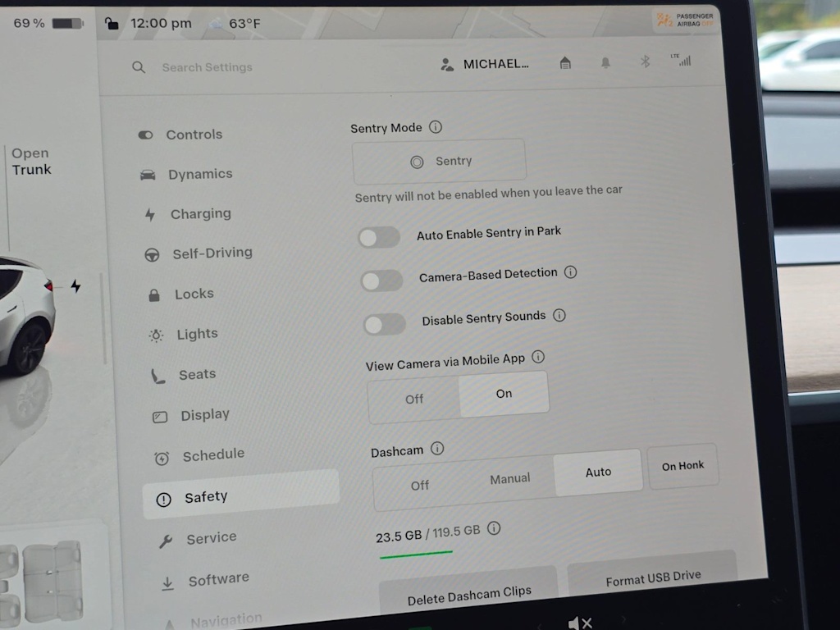Set Dashcam to Manual
Viewport: 840px width, 630px height.
tap(510, 478)
